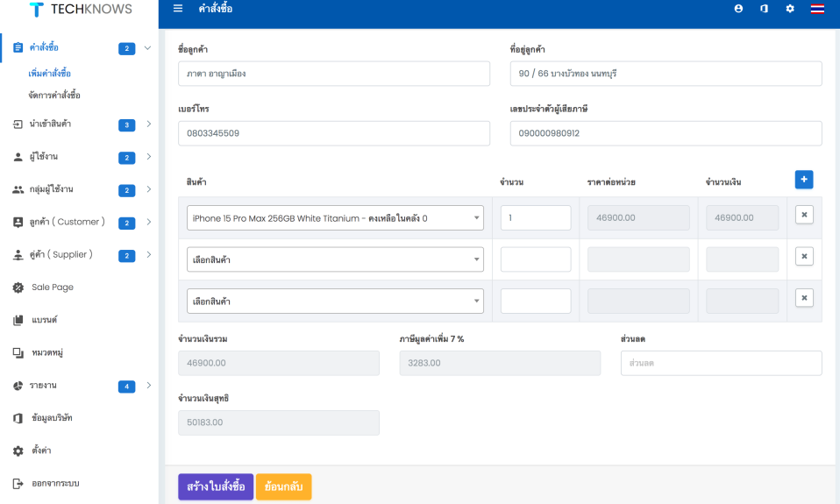Screen dimensions: 840x504
Task: Click the คำสั่งซื้อ clipboard sidebar icon
Action: 18,47
